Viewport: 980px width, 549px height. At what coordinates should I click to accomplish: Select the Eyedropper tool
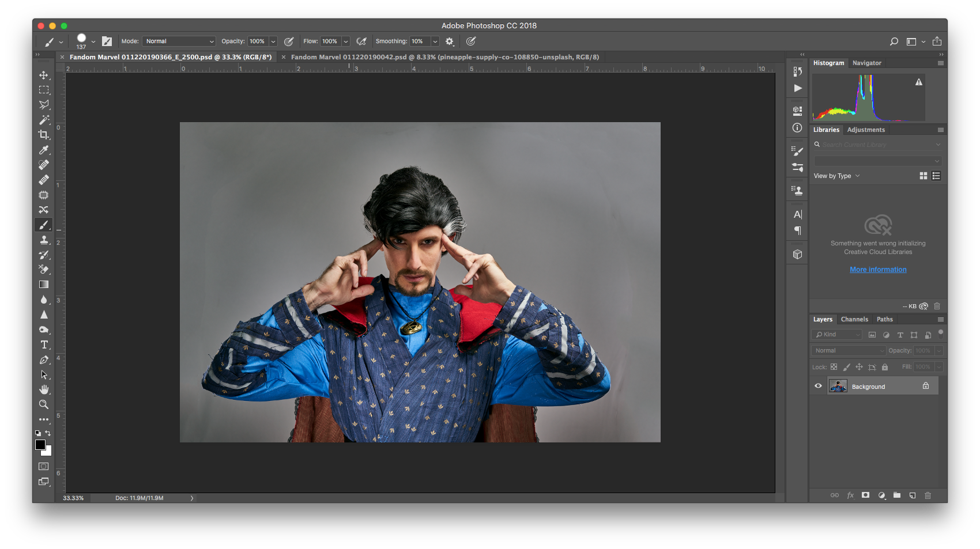(44, 150)
